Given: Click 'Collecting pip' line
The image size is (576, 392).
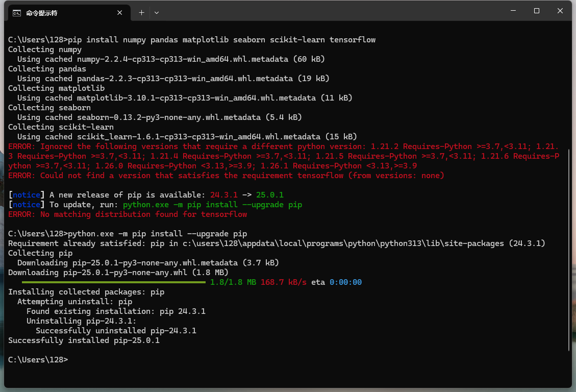Looking at the screenshot, I should click(40, 253).
